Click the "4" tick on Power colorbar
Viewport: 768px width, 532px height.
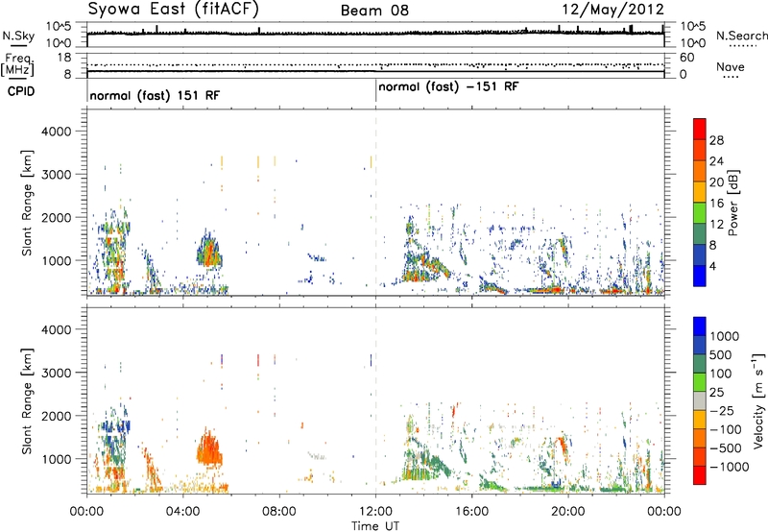point(712,267)
